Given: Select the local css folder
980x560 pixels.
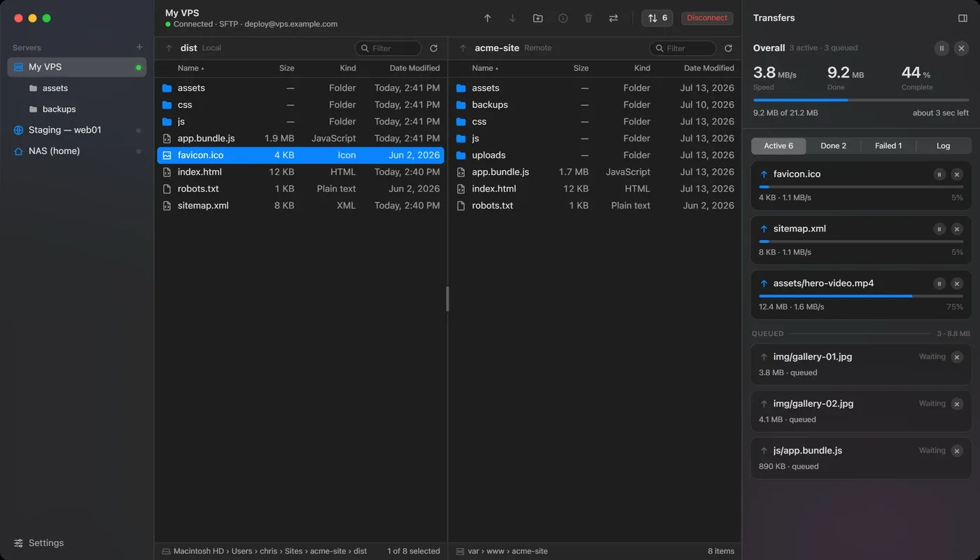Looking at the screenshot, I should 301,105.
